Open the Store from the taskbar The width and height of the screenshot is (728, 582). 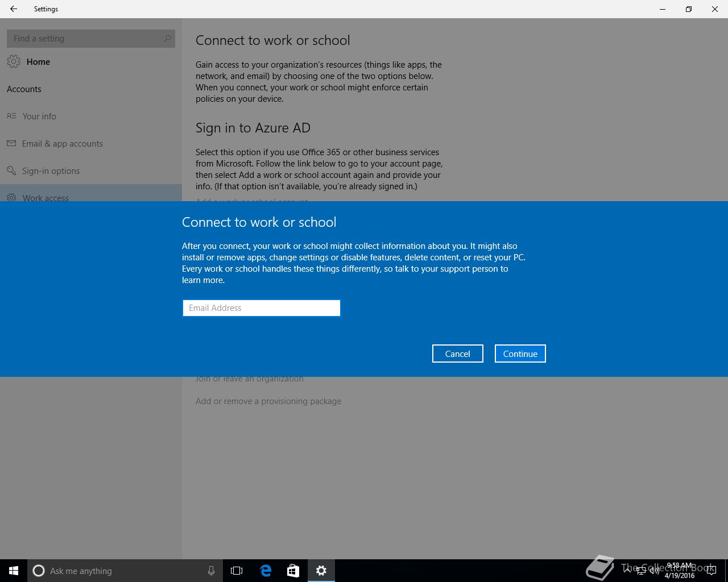point(293,571)
